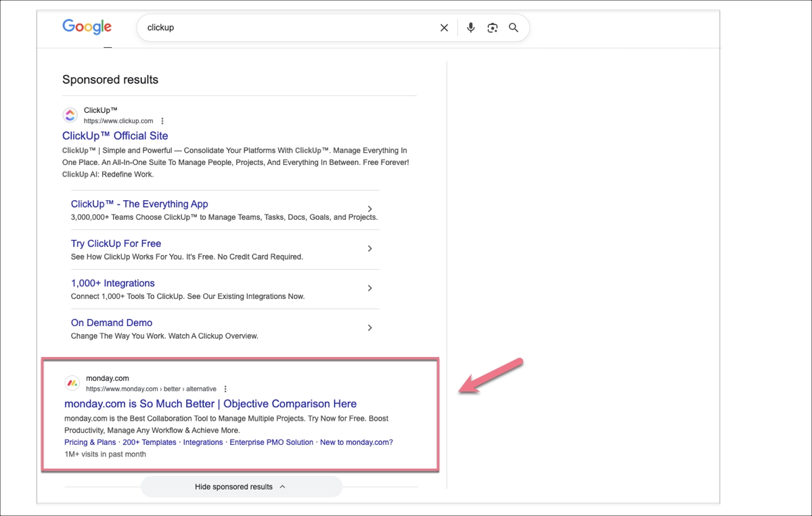The image size is (812, 516).
Task: Open monday.com is So Much Better link
Action: click(210, 404)
